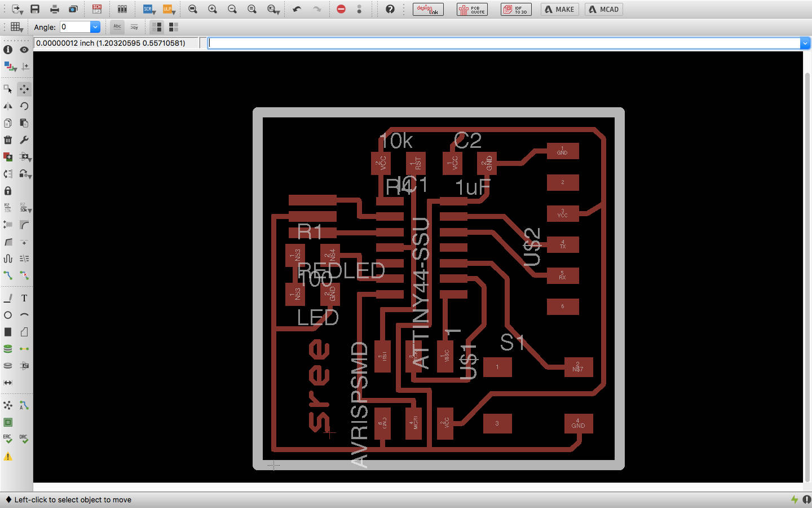Open the ULP dropdown
Screen dimensions: 812x508
pyautogui.click(x=169, y=9)
